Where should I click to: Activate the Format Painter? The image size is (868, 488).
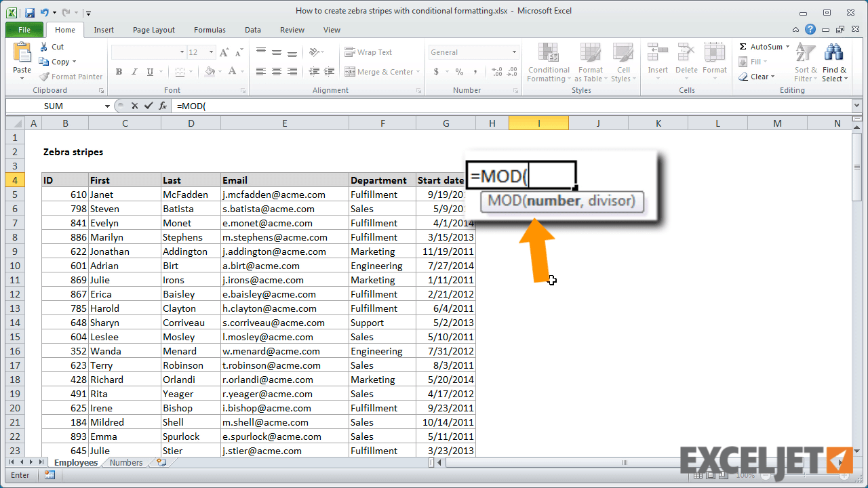point(71,76)
